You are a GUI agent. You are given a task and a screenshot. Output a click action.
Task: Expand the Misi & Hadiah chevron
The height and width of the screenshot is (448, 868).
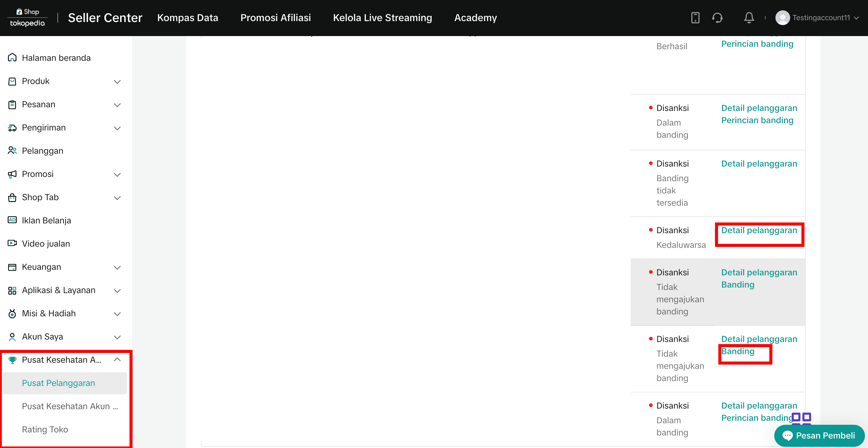coord(117,314)
